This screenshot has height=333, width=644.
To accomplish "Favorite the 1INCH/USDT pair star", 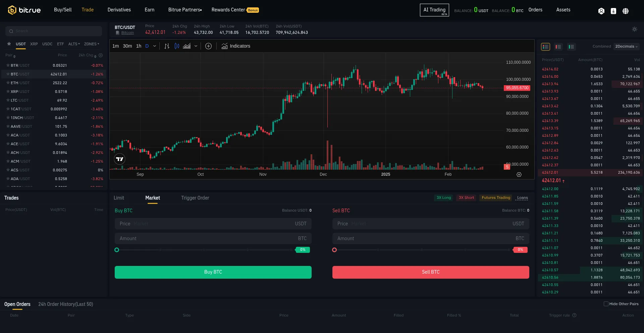I will [x=8, y=118].
